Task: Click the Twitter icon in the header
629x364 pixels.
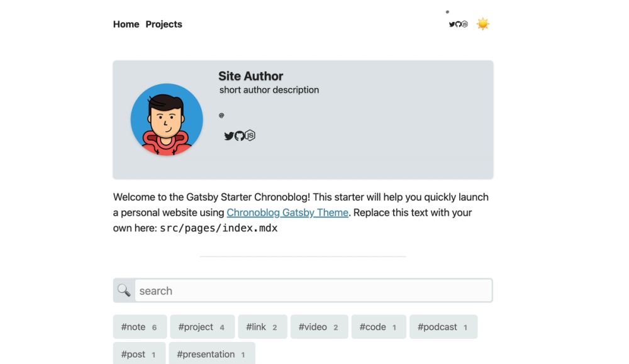Action: (x=452, y=25)
